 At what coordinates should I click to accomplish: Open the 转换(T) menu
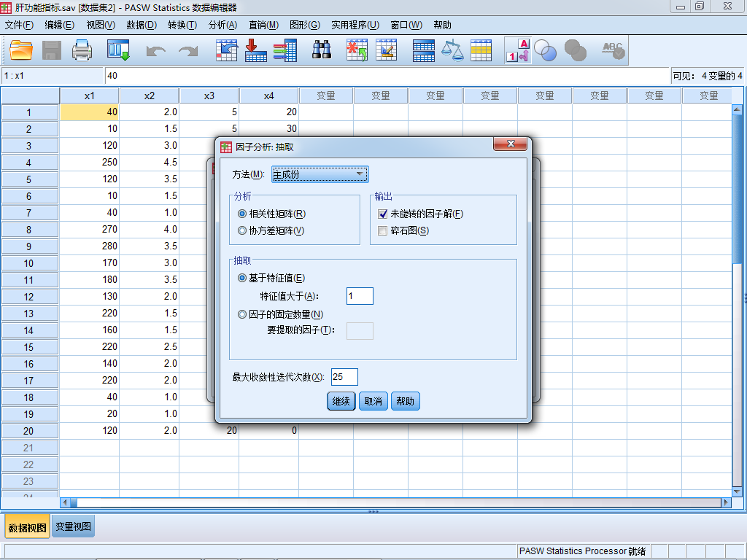(182, 25)
